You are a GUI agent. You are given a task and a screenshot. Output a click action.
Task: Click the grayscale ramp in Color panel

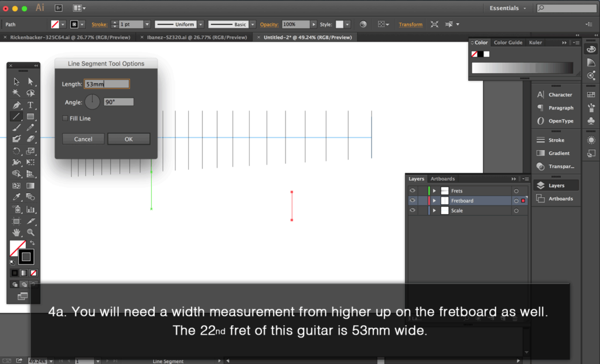[x=522, y=68]
